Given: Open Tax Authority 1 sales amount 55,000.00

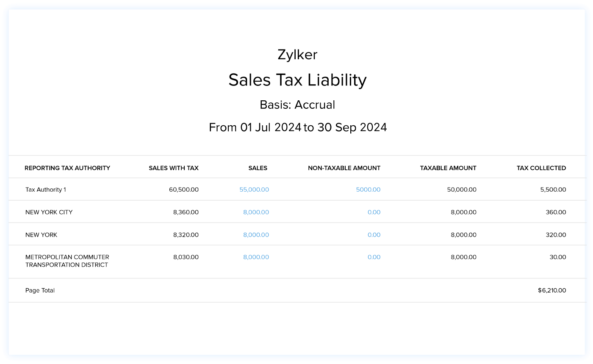Looking at the screenshot, I should click(x=254, y=190).
